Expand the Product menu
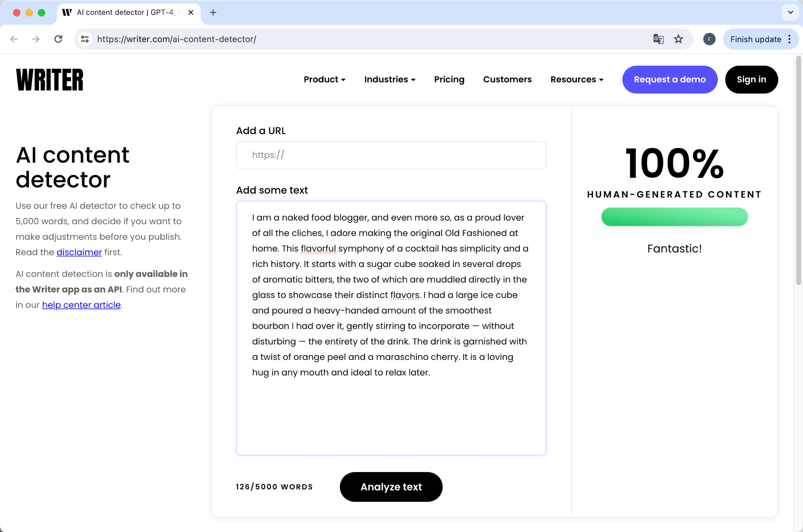 tap(325, 80)
